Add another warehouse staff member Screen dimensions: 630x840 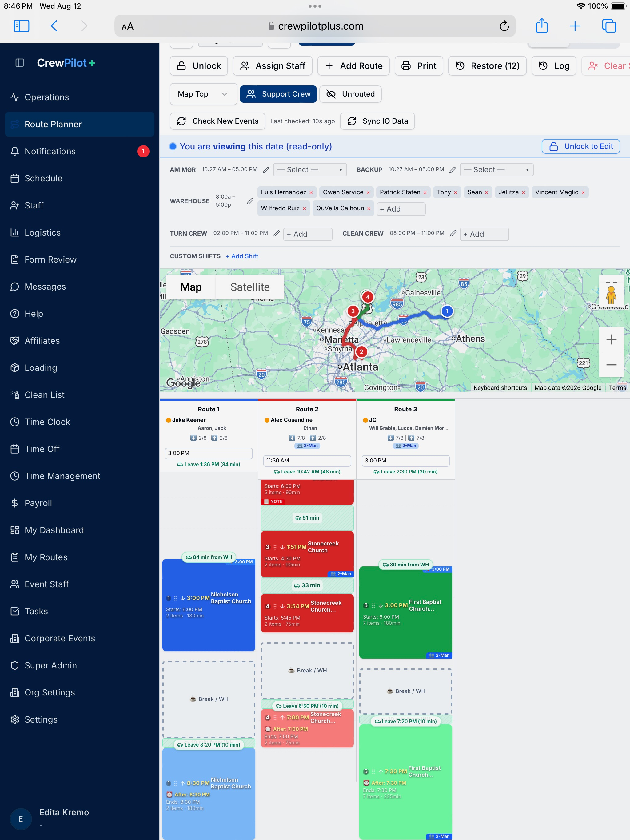pos(401,209)
